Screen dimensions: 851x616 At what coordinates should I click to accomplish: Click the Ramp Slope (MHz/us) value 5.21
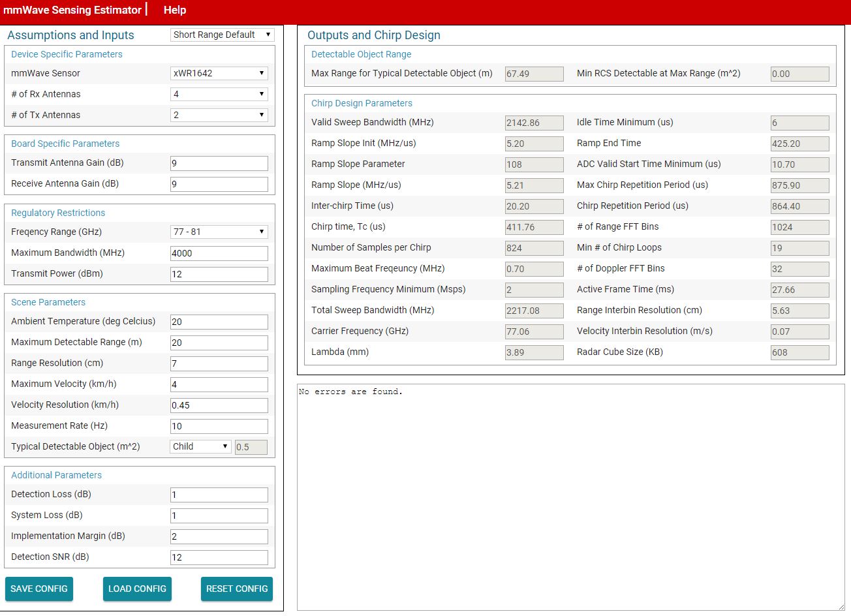[534, 185]
